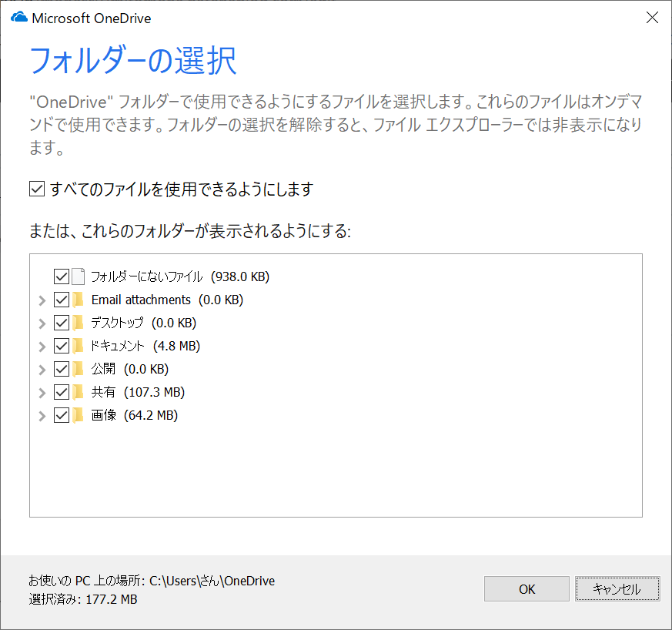
Task: Select the ドキュメント (4.8 MB) label
Action: (145, 346)
